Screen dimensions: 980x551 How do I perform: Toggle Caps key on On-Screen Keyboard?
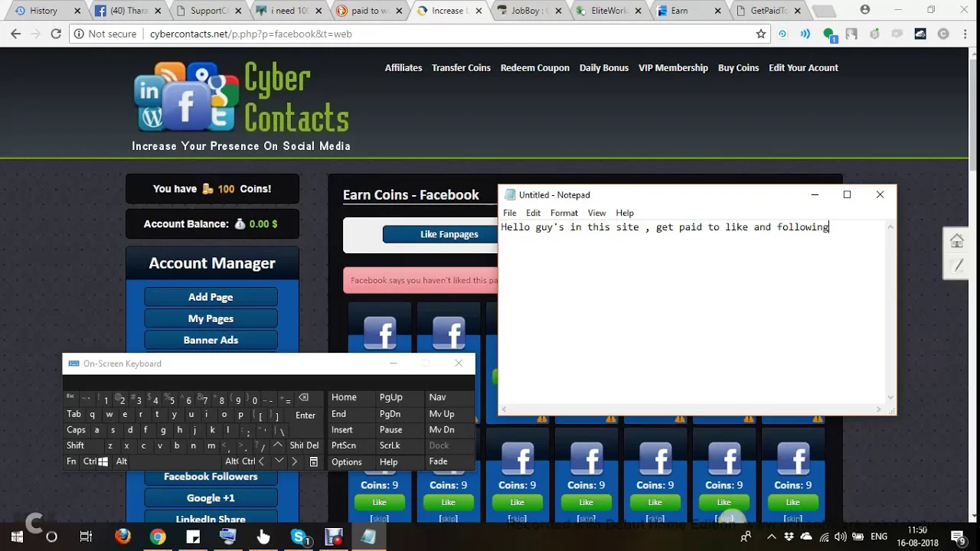[77, 429]
